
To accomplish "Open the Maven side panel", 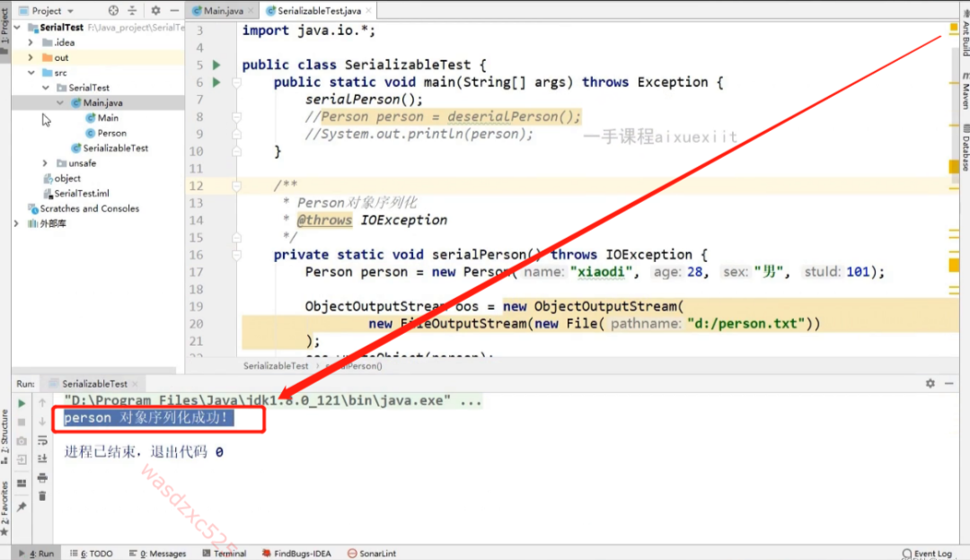I will point(965,91).
